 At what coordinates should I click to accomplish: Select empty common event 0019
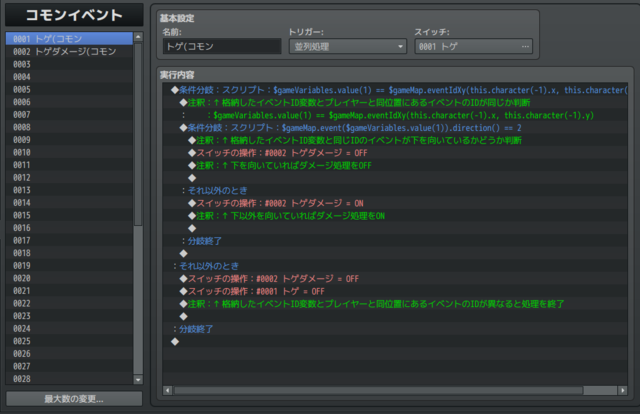[69, 266]
